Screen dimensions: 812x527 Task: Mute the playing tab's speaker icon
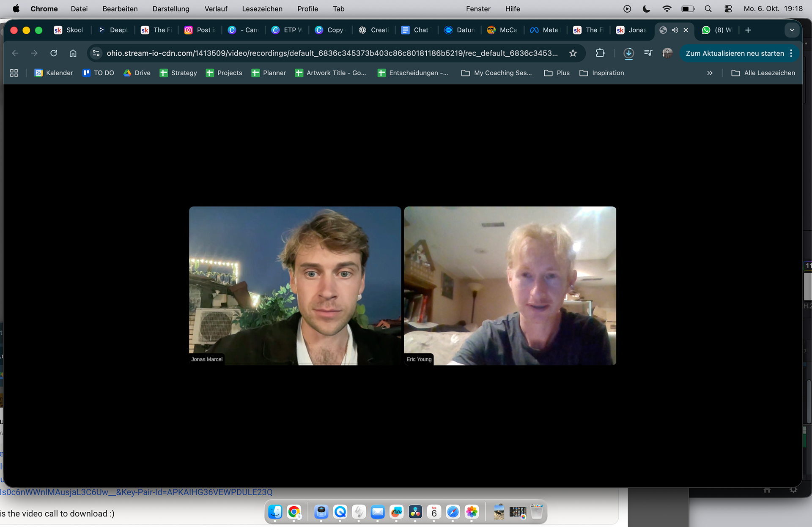click(x=675, y=30)
